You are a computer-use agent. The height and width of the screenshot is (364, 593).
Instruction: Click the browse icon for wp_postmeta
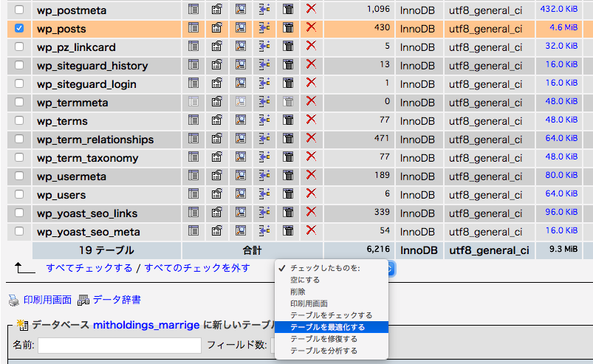[193, 10]
